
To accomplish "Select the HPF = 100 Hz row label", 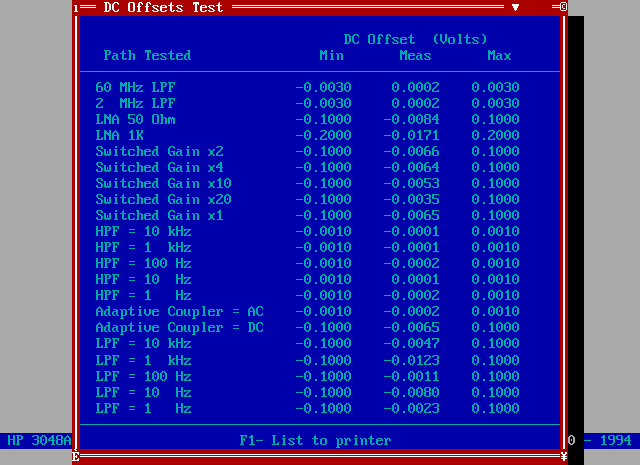I will coord(143,263).
